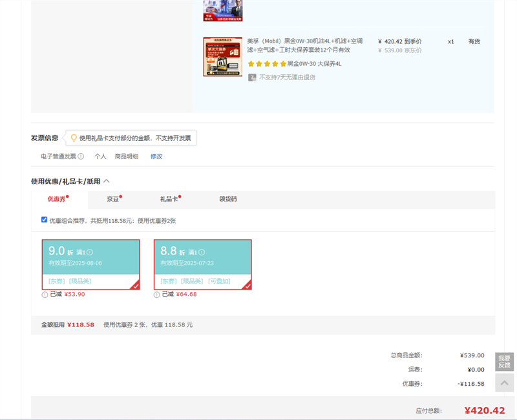Click the 我要反馈 feedback button

[504, 362]
